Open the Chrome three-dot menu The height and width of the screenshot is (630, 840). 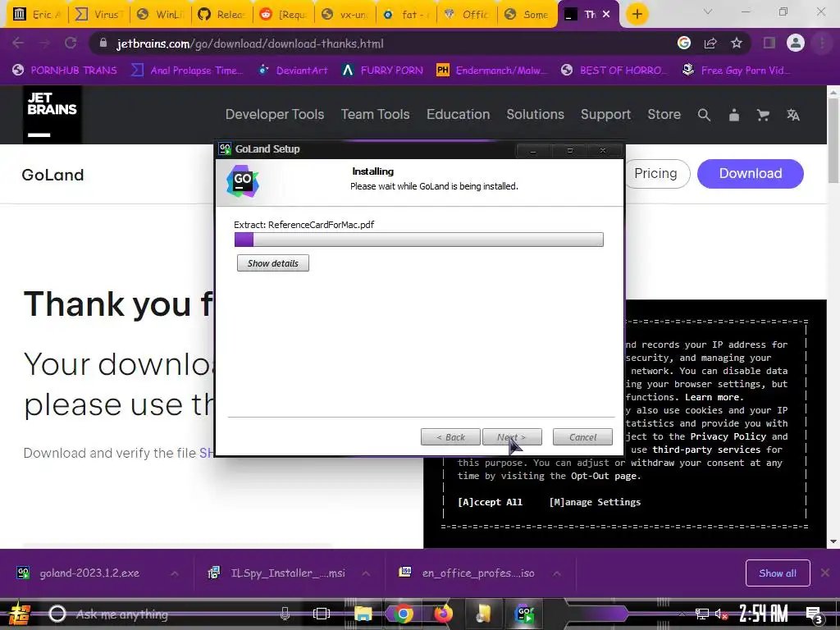point(822,43)
